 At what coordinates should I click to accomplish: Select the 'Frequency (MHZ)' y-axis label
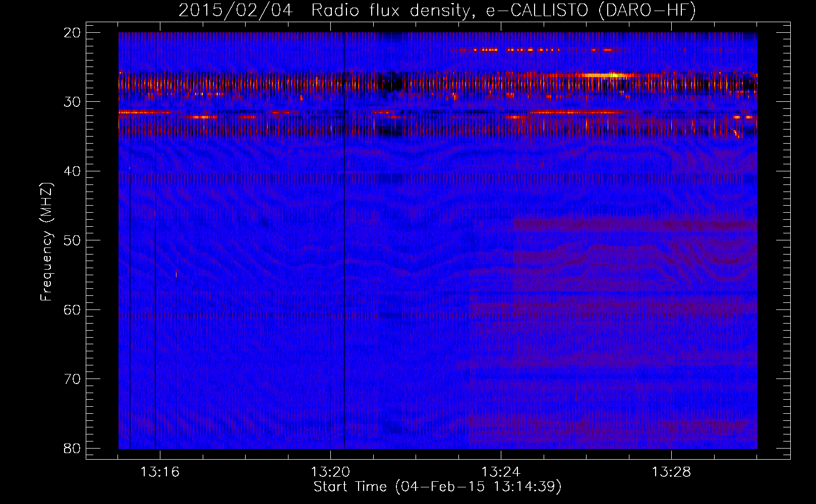tap(46, 242)
